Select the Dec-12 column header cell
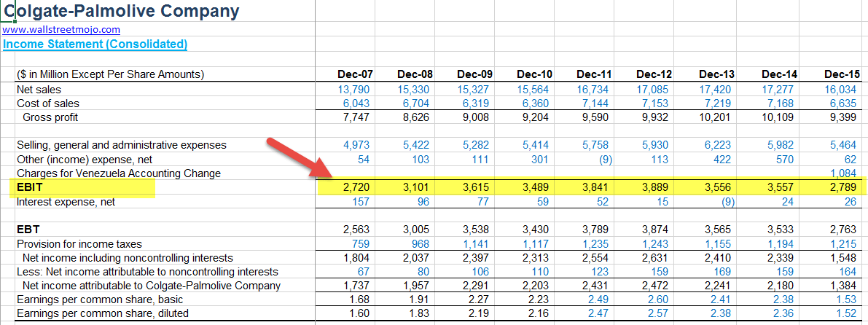Viewport: 868px width, 325px height. (654, 74)
